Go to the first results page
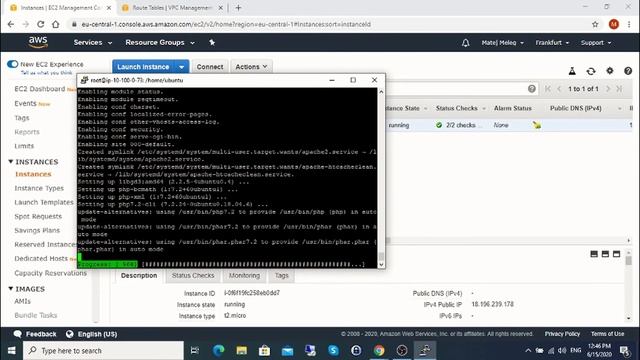 [x=548, y=89]
